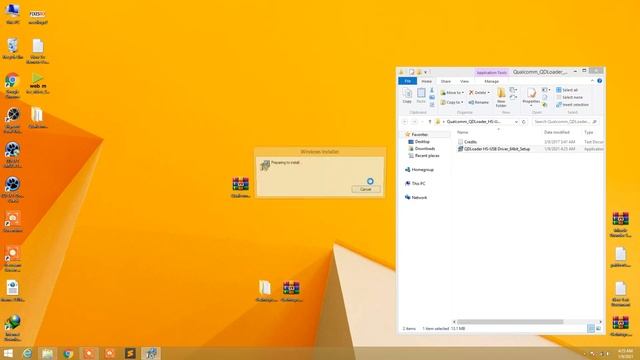
Task: Click the Copy path icon
Action: click(432, 97)
